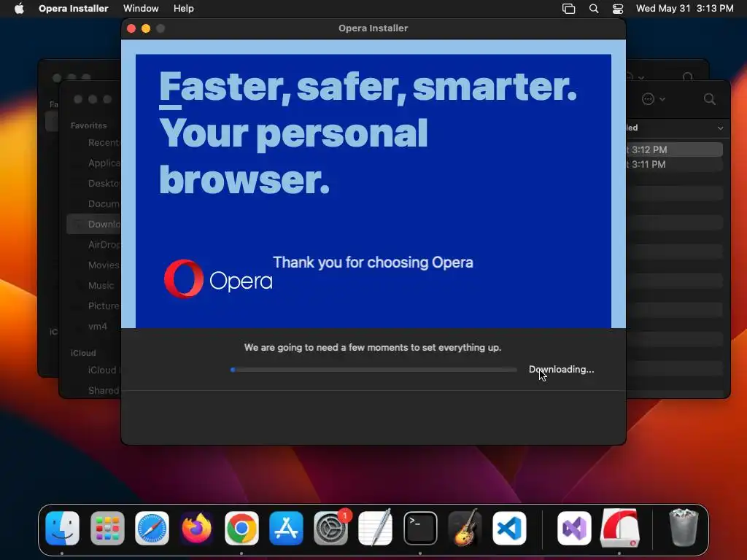
Task: Select Recents in Finder sidebar
Action: (x=104, y=142)
